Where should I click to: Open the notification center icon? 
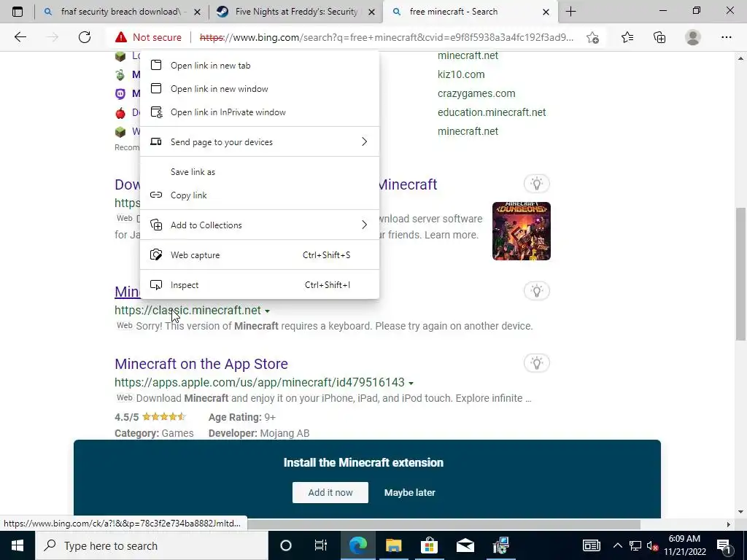click(x=724, y=545)
